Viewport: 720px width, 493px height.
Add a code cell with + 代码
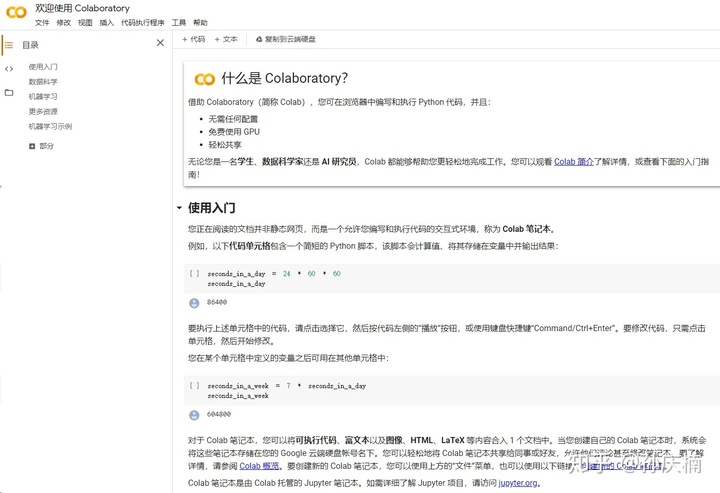pyautogui.click(x=193, y=39)
